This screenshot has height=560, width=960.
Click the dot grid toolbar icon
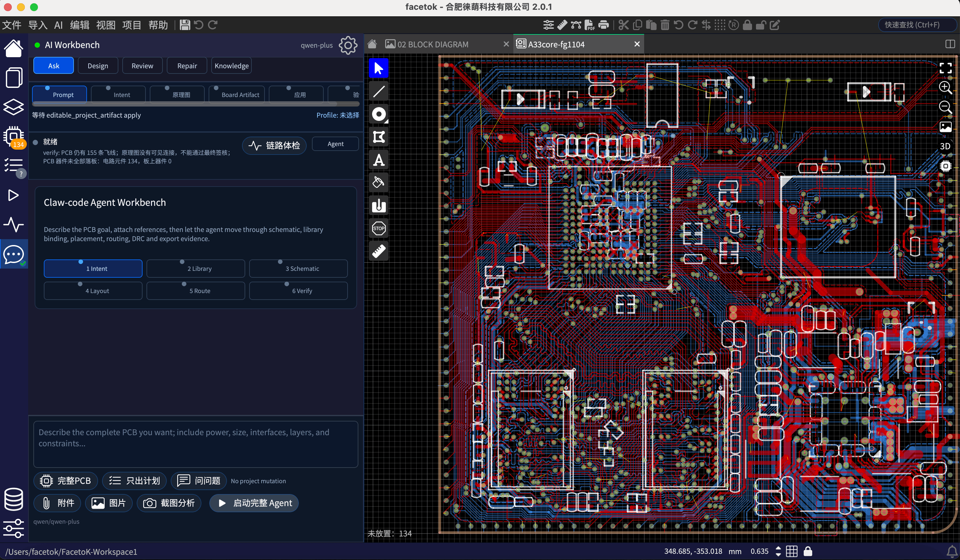coord(720,25)
